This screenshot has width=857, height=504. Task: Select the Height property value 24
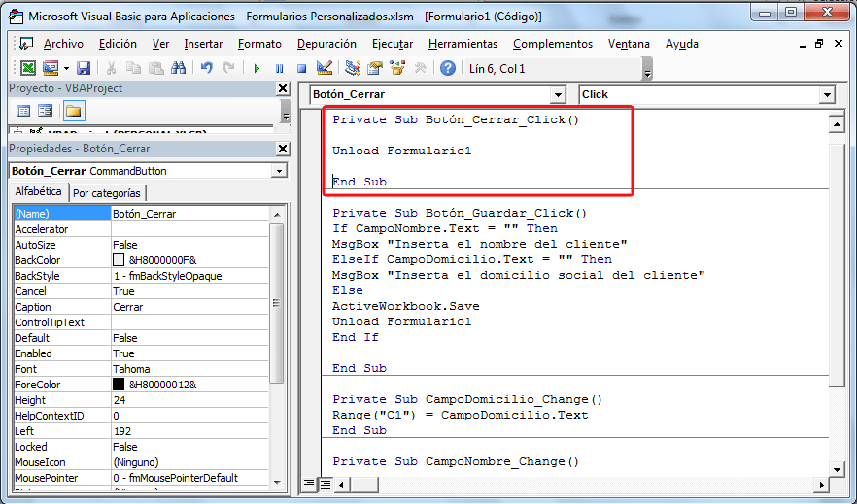pos(189,400)
